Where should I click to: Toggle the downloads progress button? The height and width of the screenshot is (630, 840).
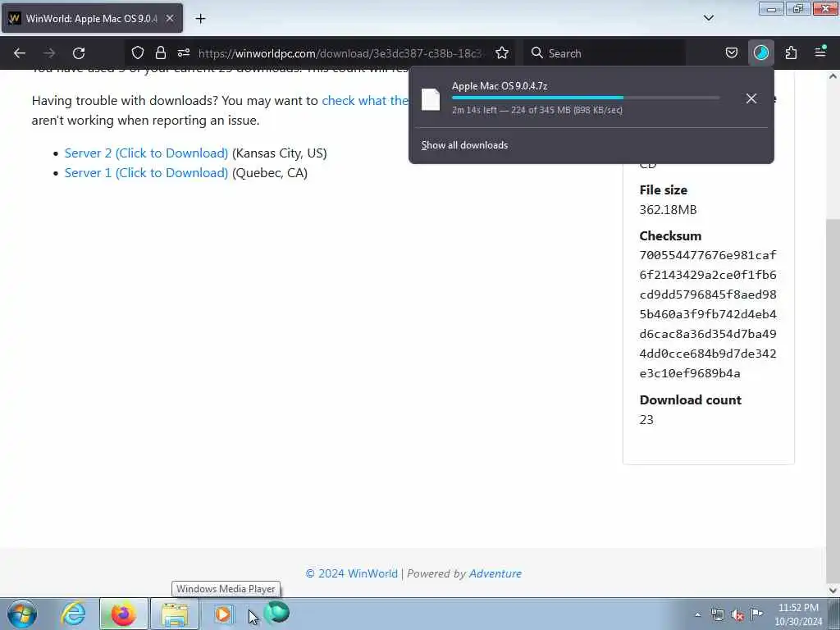tap(760, 53)
